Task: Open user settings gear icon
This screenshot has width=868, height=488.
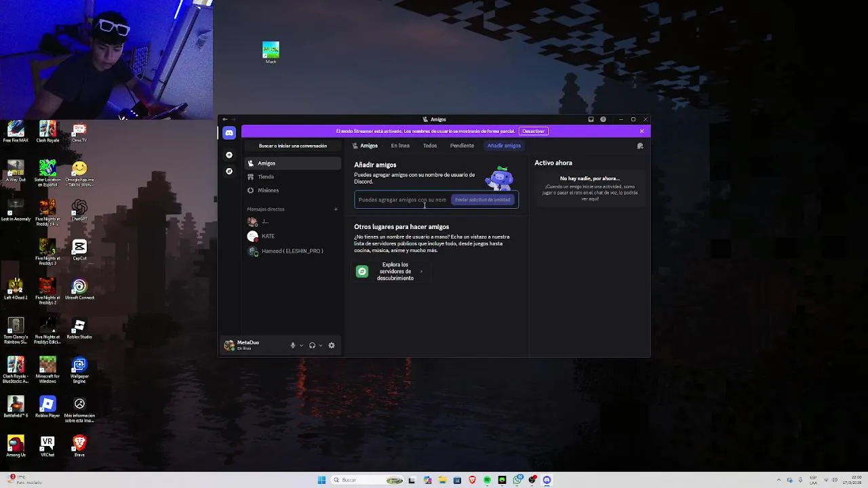Action: coord(332,345)
